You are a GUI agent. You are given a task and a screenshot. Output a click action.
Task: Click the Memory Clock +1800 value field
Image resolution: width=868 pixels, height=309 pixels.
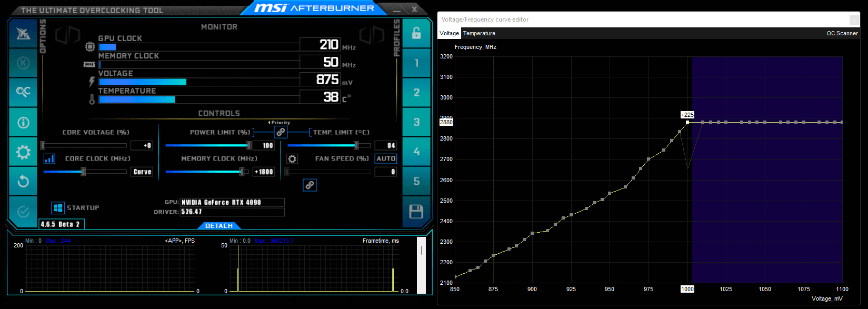point(264,172)
